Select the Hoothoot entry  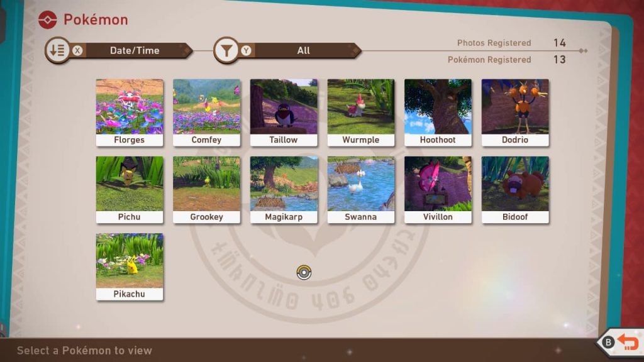pyautogui.click(x=438, y=112)
